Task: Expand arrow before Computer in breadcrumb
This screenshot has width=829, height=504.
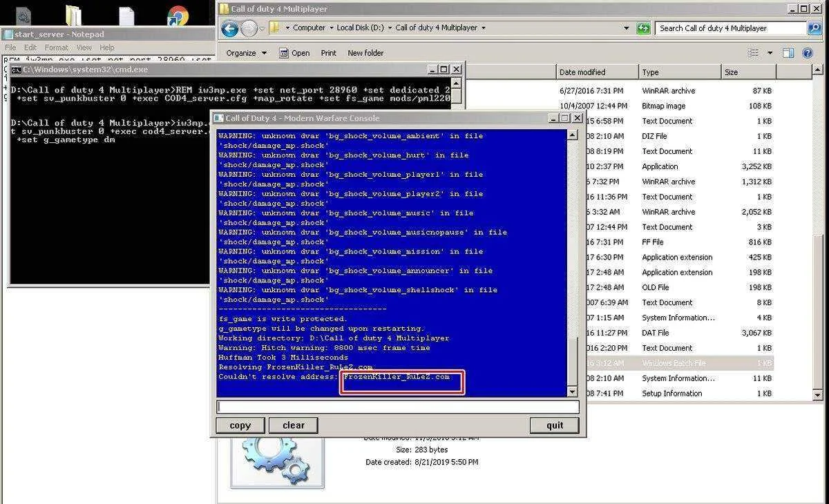Action: pos(287,28)
